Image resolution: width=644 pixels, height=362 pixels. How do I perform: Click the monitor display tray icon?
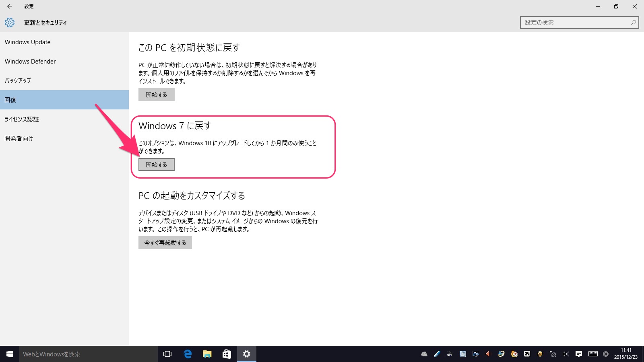475,354
